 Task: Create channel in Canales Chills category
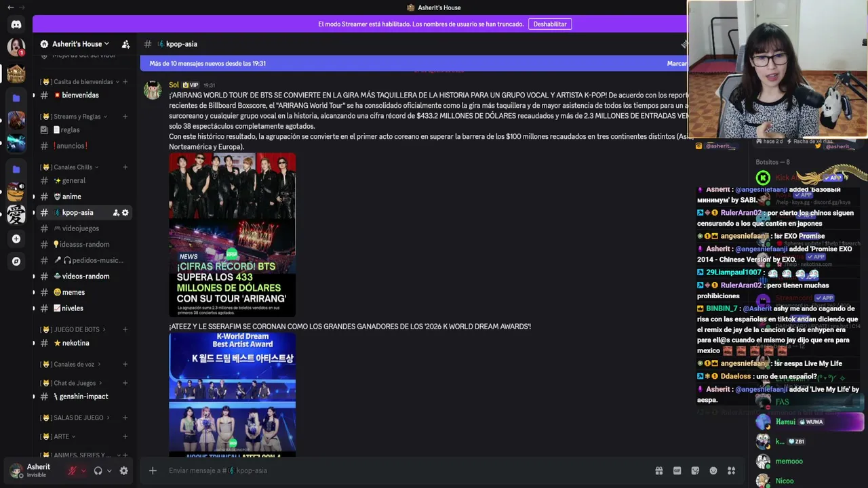click(x=125, y=167)
